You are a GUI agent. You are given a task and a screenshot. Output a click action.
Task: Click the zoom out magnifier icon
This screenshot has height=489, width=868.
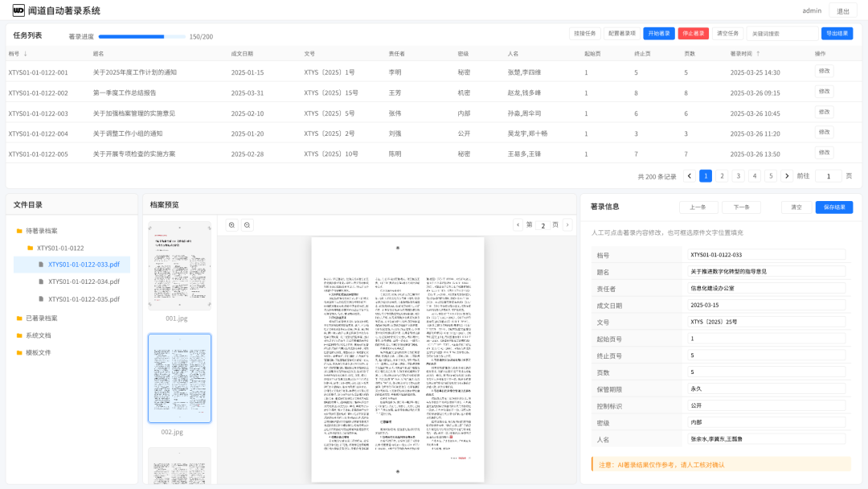[x=248, y=225]
